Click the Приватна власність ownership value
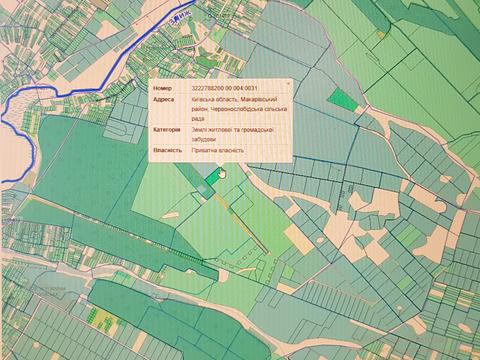This screenshot has width=480, height=360. point(218,150)
